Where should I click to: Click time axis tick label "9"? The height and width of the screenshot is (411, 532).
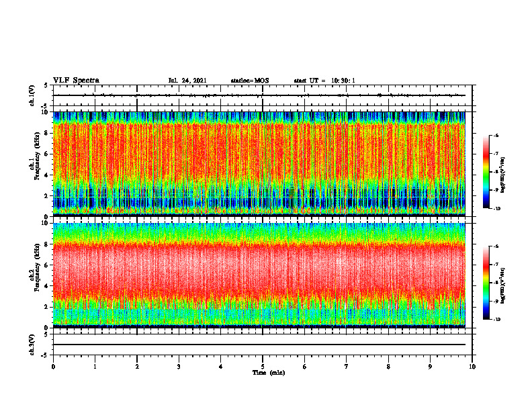tap(430, 367)
